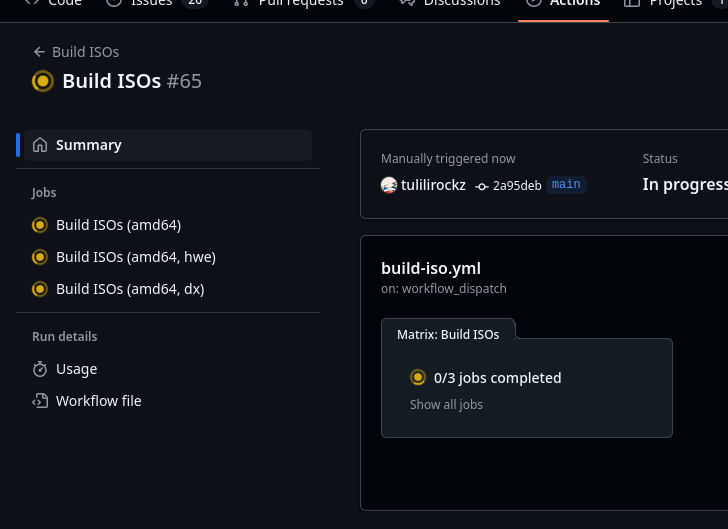
Task: Open the Discussions tab
Action: pyautogui.click(x=461, y=3)
